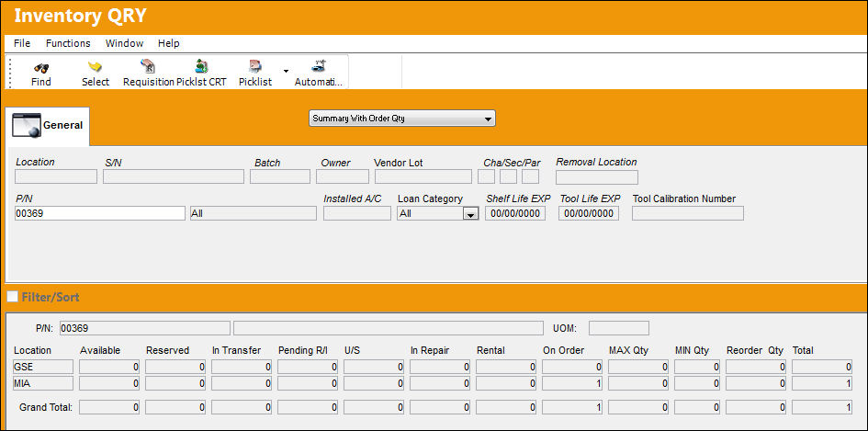This screenshot has height=431, width=868.
Task: Click the Pending R/I column header
Action: (303, 351)
